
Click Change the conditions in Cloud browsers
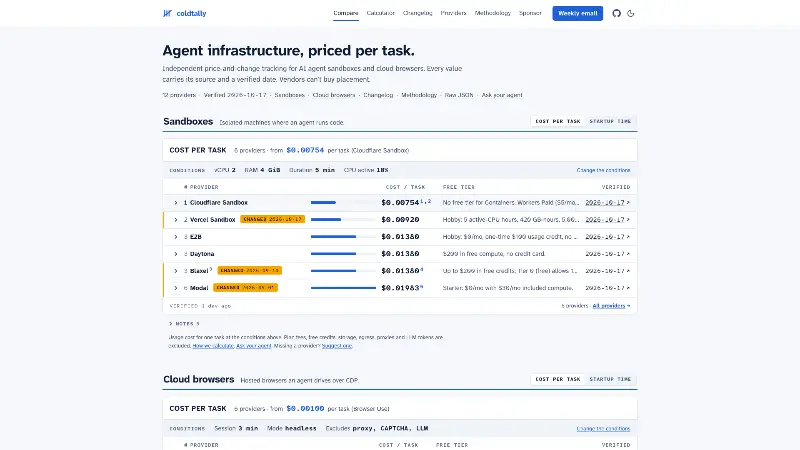[x=603, y=429]
